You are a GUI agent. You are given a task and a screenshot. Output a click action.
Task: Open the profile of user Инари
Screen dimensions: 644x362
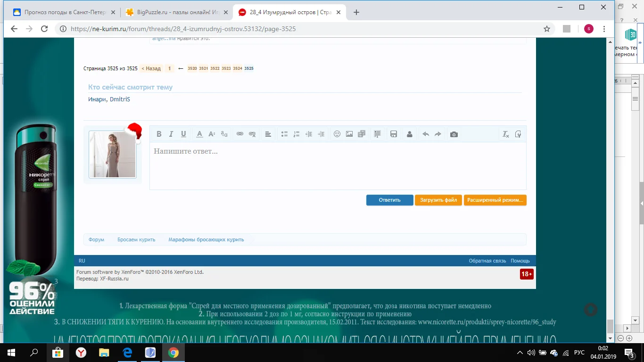click(x=97, y=99)
